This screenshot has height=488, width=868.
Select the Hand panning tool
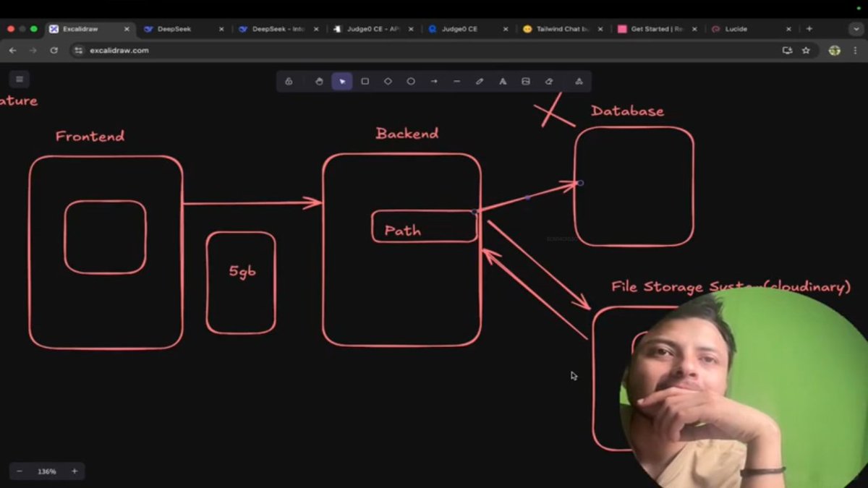[x=319, y=82]
